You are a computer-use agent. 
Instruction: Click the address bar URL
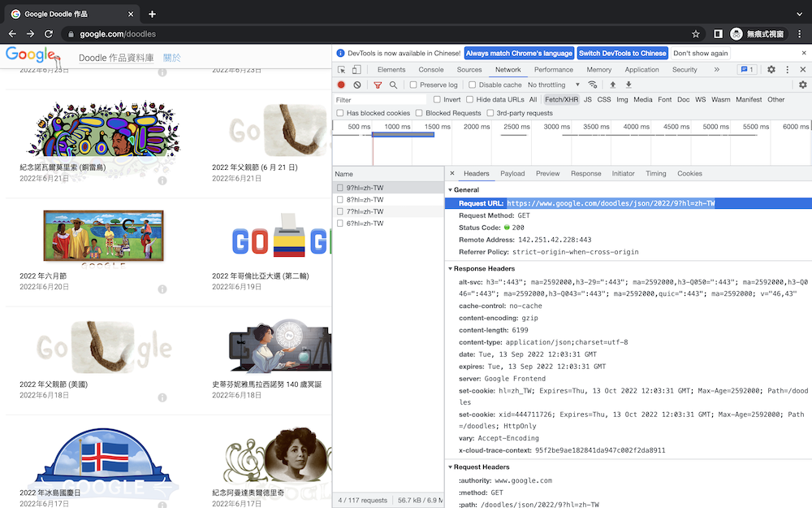click(x=118, y=34)
